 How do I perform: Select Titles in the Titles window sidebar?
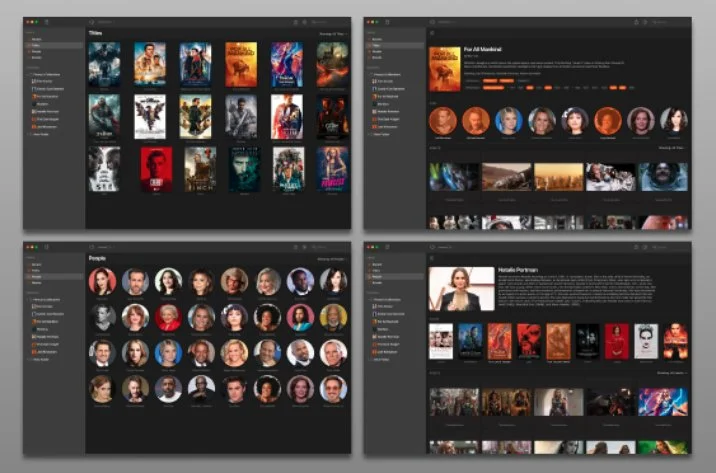[x=54, y=45]
